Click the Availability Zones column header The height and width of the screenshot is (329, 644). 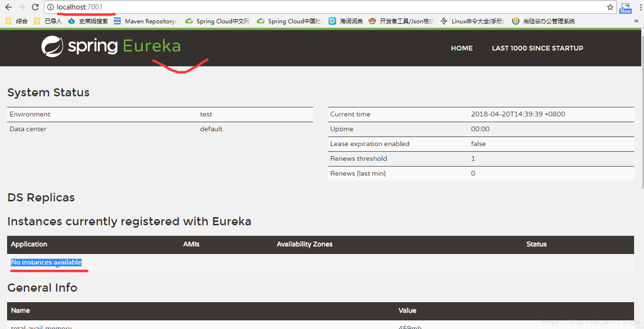305,244
